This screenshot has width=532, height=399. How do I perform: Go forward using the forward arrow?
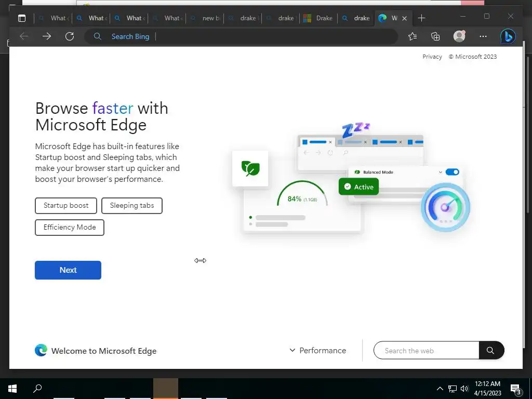tap(46, 36)
